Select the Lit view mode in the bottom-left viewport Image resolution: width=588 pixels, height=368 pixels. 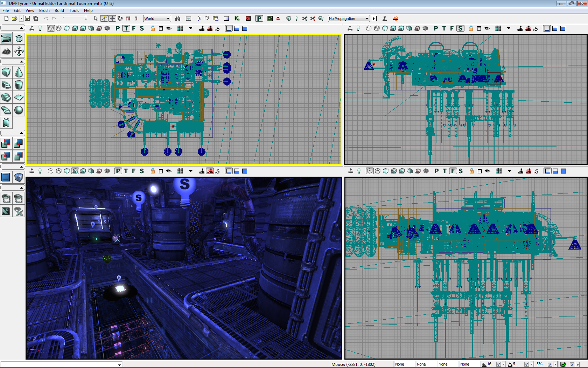pyautogui.click(x=75, y=171)
